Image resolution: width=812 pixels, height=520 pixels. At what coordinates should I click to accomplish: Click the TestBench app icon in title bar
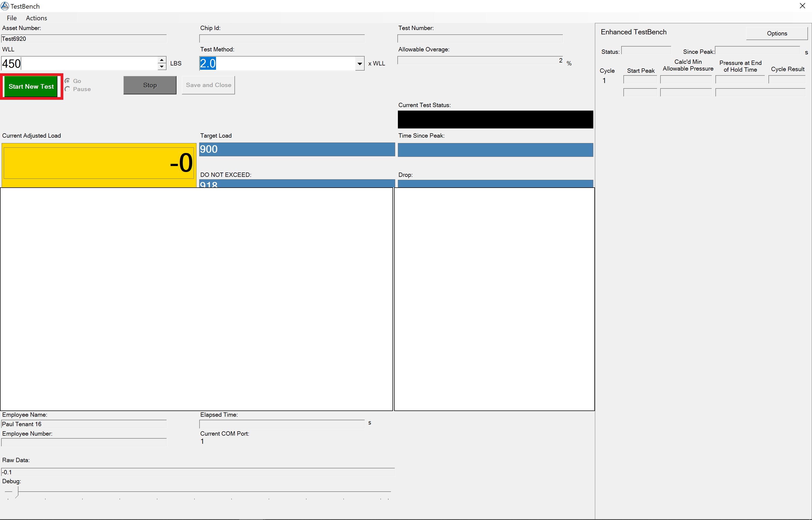pos(5,6)
